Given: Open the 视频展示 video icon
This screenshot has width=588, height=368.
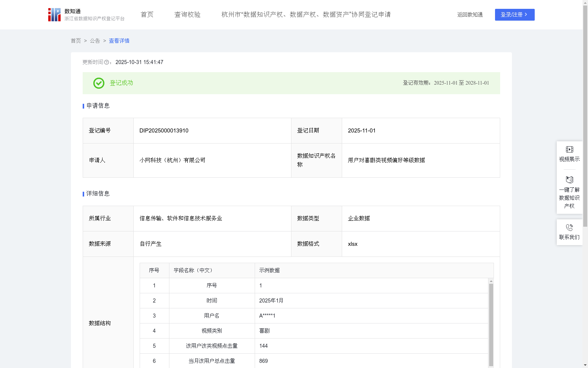Looking at the screenshot, I should tap(569, 149).
